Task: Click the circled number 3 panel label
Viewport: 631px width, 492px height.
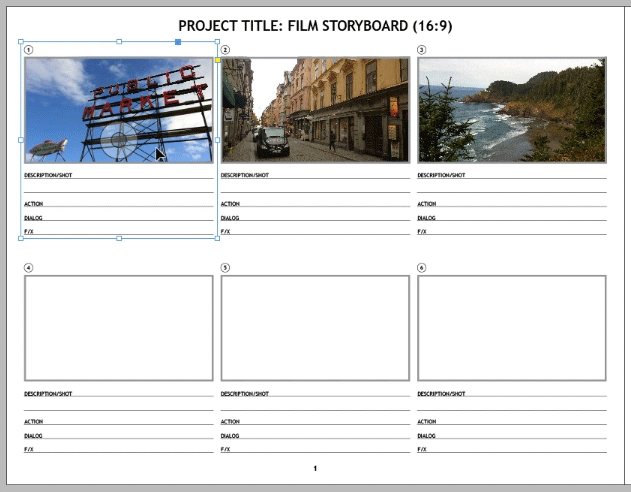Action: coord(421,50)
